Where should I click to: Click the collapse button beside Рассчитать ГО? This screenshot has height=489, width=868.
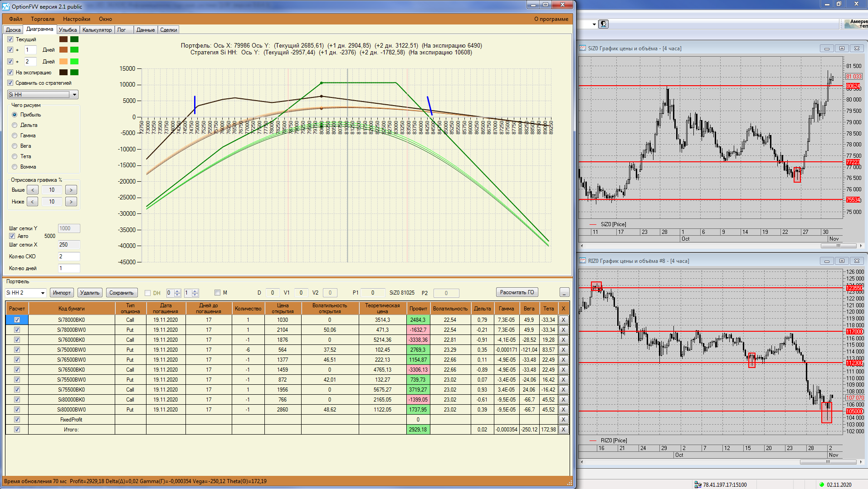click(564, 293)
